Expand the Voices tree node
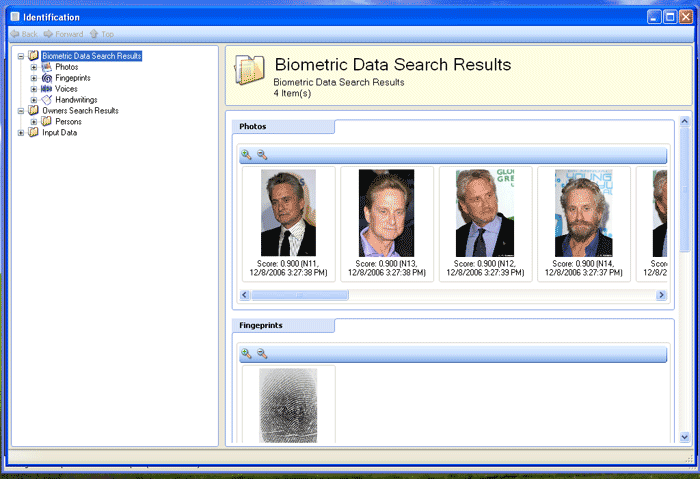 [x=34, y=89]
